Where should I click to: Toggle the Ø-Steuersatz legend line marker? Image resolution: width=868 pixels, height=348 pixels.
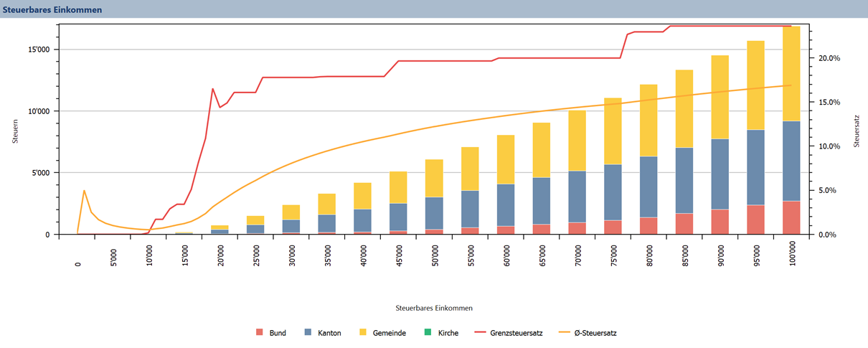[563, 333]
